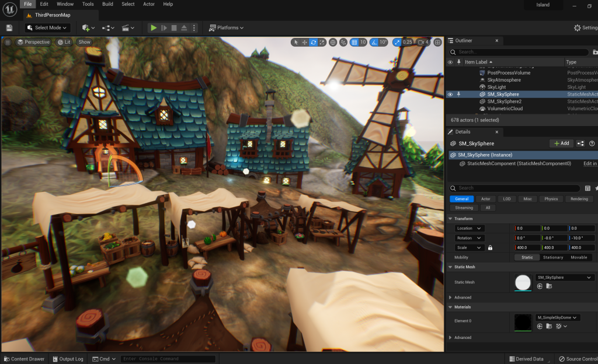Close the Outliner tab
The image size is (598, 364).
[x=496, y=41]
